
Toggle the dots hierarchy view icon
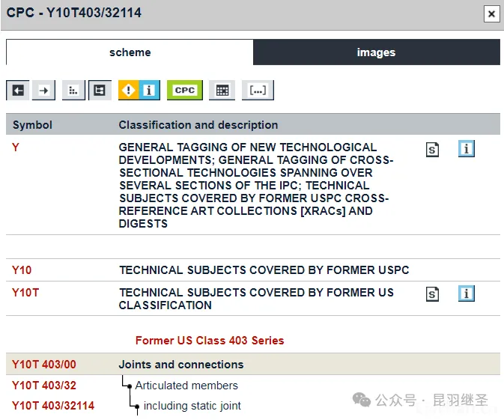(x=73, y=91)
